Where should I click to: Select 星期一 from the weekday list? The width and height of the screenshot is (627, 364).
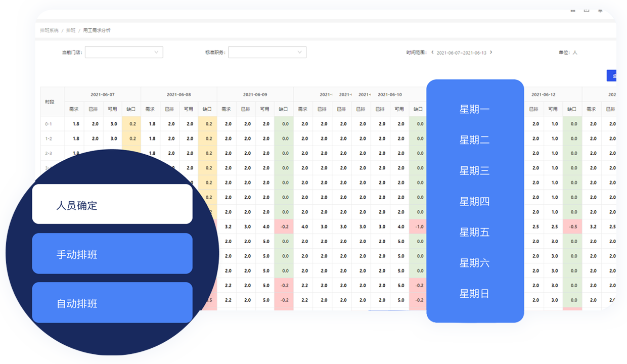coord(474,109)
